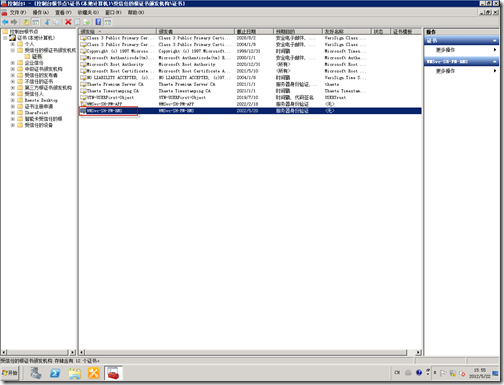Select the Class 3 certificate expiring 2028/8/2

pos(250,38)
